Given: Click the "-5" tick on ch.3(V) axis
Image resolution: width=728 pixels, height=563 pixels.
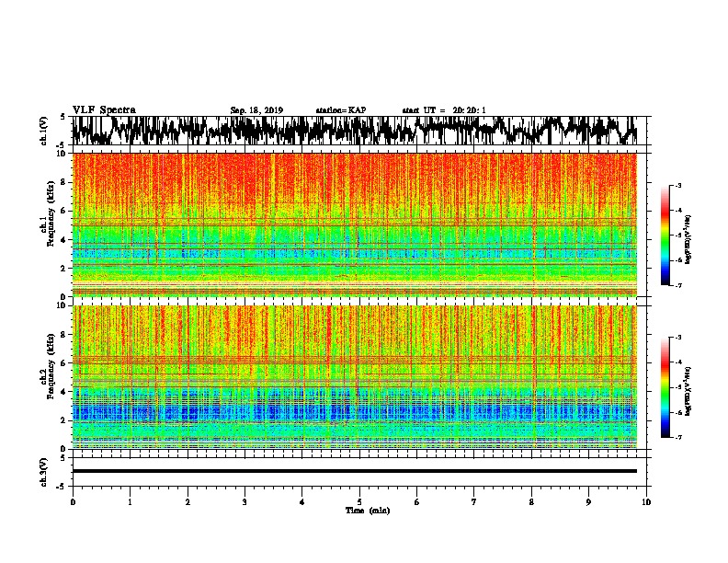Looking at the screenshot, I should click(x=62, y=487).
